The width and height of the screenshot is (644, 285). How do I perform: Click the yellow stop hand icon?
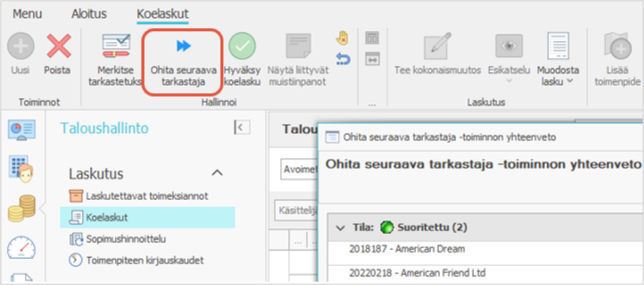(x=342, y=38)
